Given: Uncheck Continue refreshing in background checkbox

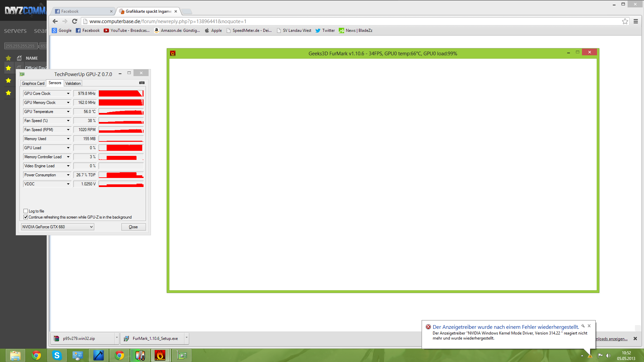Looking at the screenshot, I should (x=26, y=217).
